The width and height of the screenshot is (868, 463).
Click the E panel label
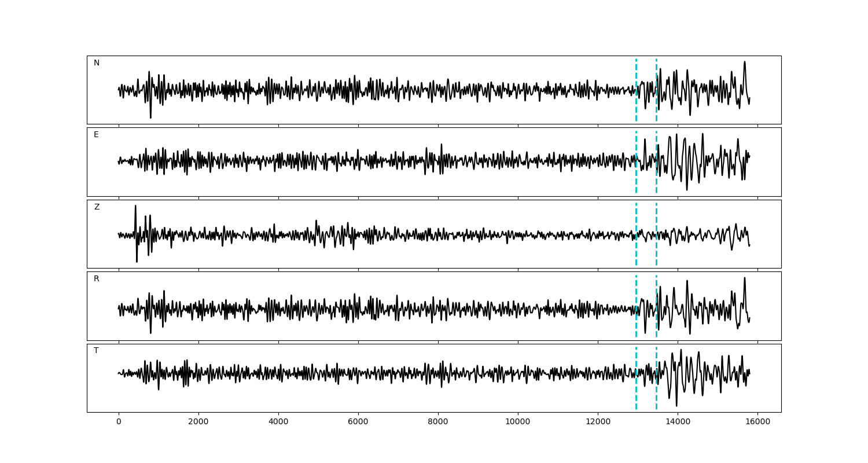[x=96, y=135]
